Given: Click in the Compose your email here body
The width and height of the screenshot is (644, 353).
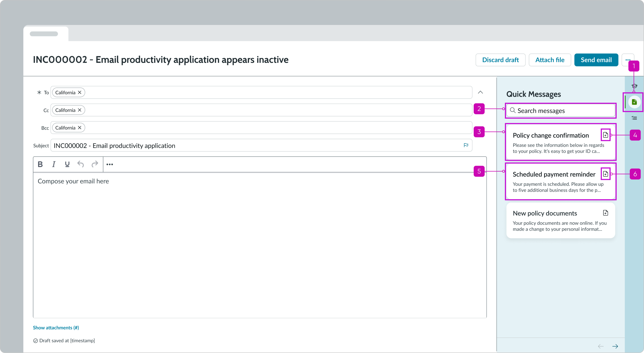Looking at the screenshot, I should coord(260,245).
